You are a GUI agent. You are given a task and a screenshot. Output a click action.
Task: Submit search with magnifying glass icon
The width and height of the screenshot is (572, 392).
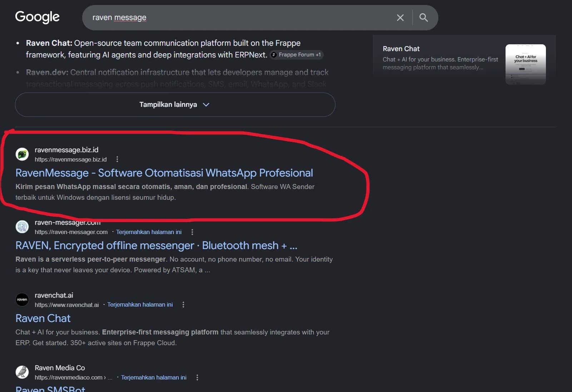(423, 18)
